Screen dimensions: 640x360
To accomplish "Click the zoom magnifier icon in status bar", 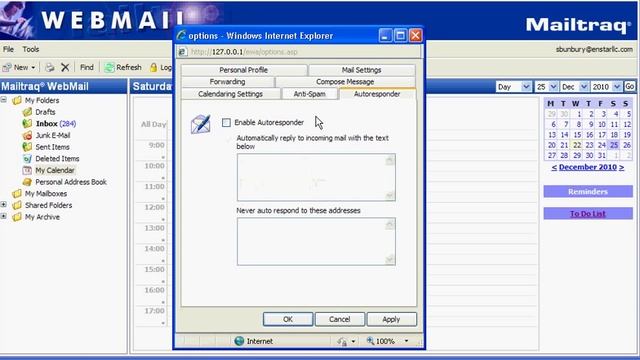I will coord(370,340).
